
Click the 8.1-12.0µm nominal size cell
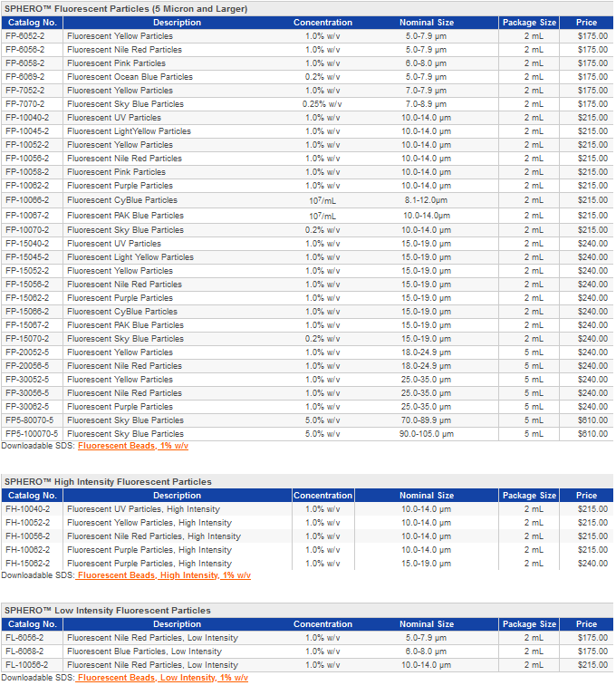pyautogui.click(x=426, y=200)
